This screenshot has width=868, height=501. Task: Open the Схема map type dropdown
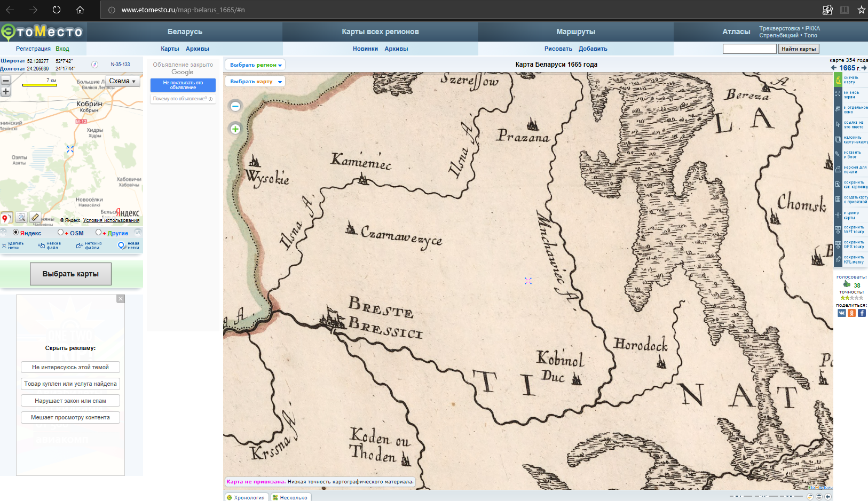(x=122, y=81)
